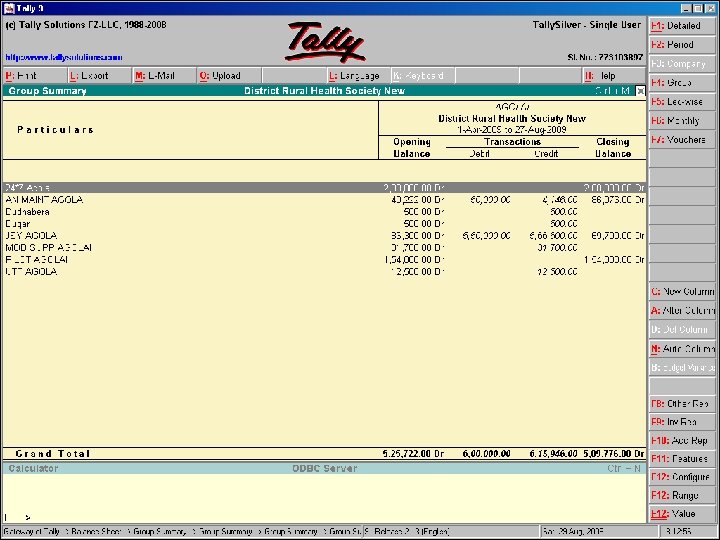Click Balance Sheet in breadcrumb bar
720x540 pixels.
pos(96,532)
